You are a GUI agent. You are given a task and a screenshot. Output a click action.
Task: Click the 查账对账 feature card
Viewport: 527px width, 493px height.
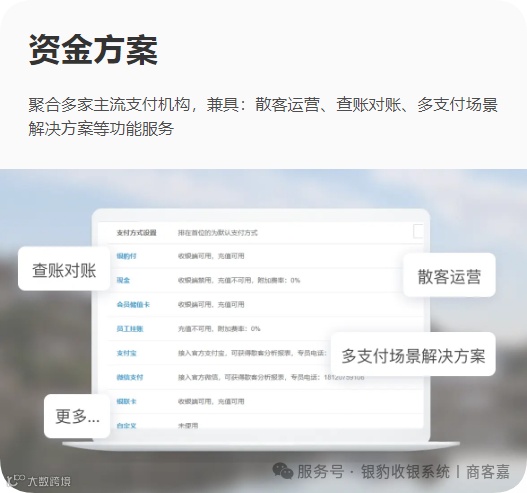coord(64,269)
